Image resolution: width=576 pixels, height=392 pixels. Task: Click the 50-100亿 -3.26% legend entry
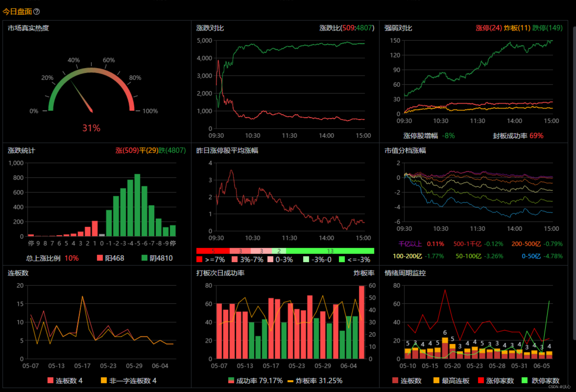click(479, 256)
